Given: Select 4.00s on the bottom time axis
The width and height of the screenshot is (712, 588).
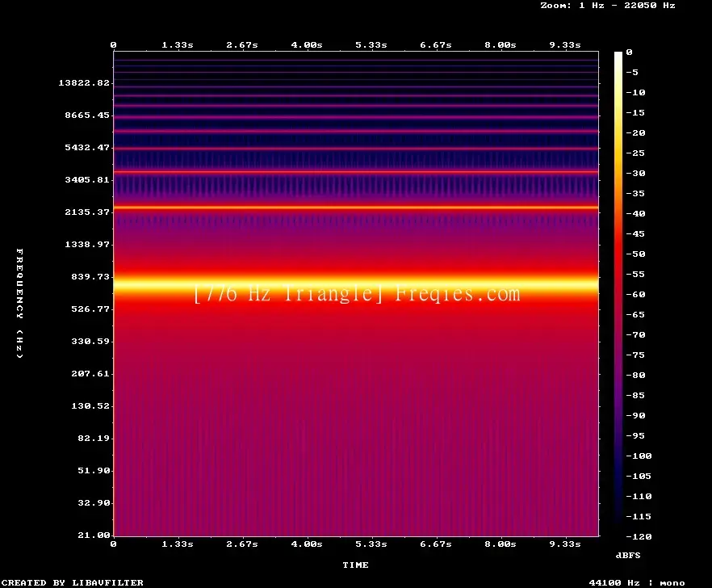Looking at the screenshot, I should click(x=307, y=544).
